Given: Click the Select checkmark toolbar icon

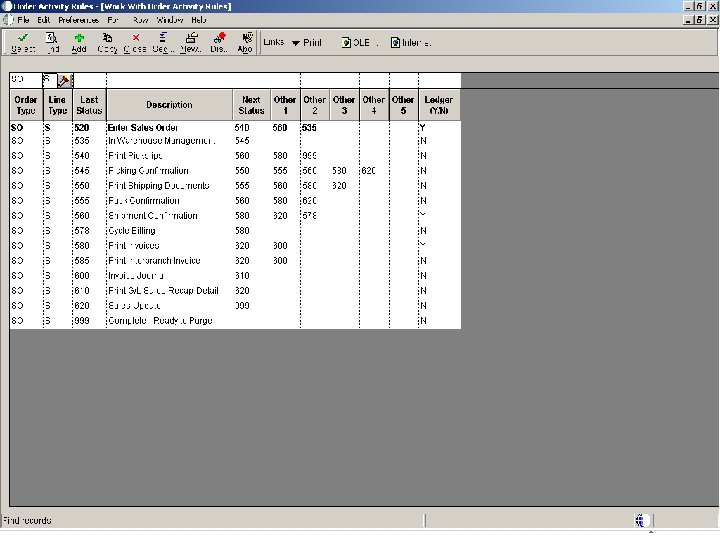Looking at the screenshot, I should tap(23, 38).
